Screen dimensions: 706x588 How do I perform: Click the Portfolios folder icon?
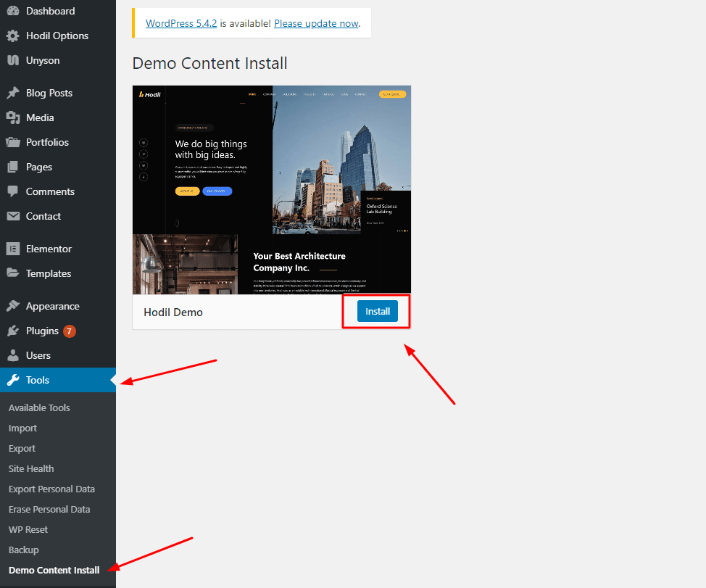click(x=13, y=142)
